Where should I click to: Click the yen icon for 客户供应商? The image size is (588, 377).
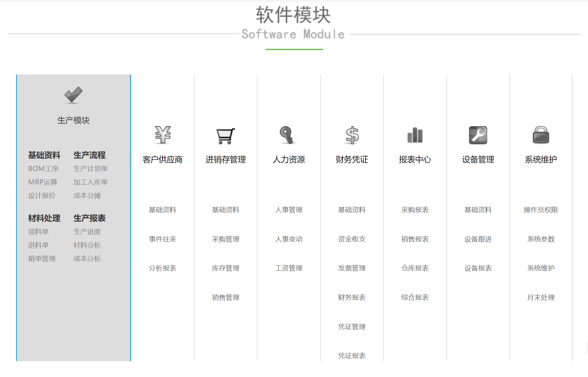(x=163, y=135)
